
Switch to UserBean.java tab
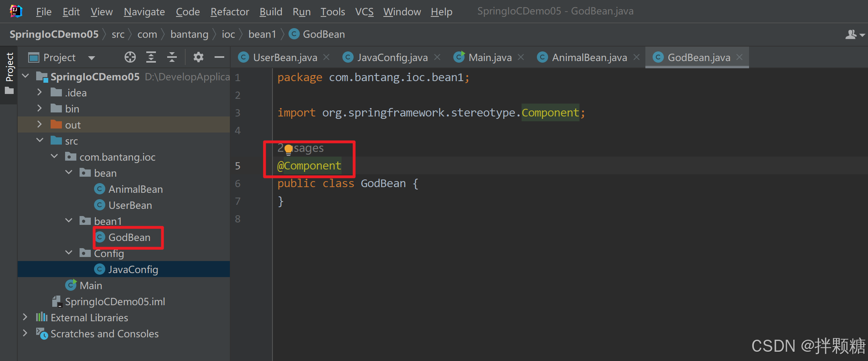(x=285, y=57)
